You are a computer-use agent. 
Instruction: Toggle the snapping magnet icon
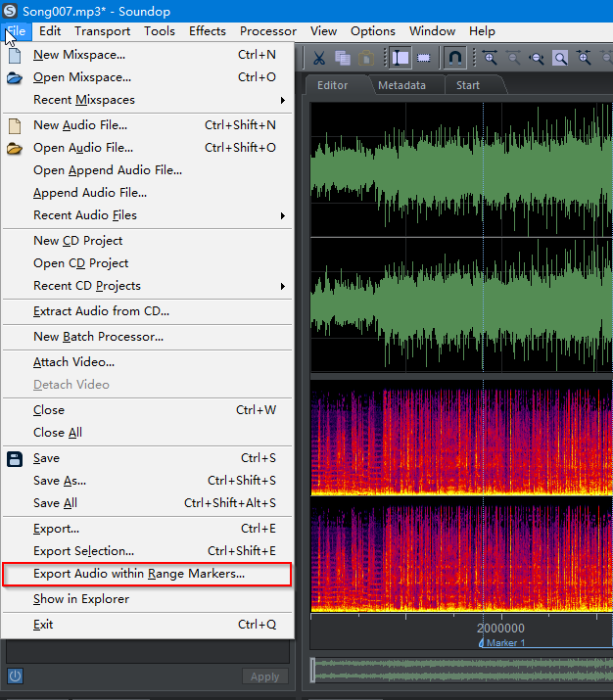[x=454, y=58]
